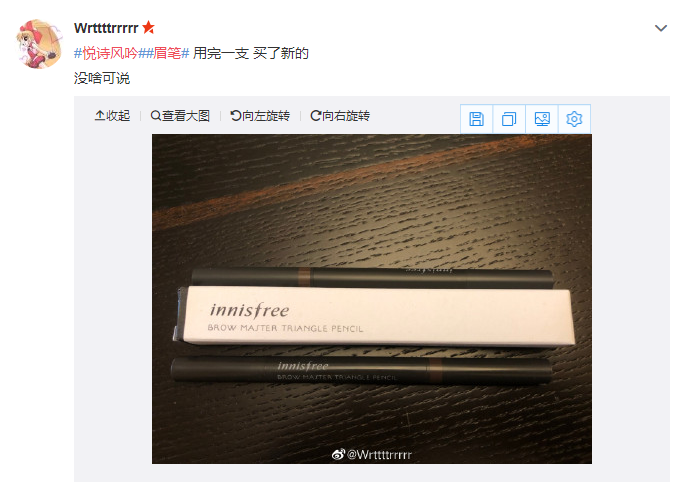
Task: Expand the post options chevron
Action: (x=661, y=28)
